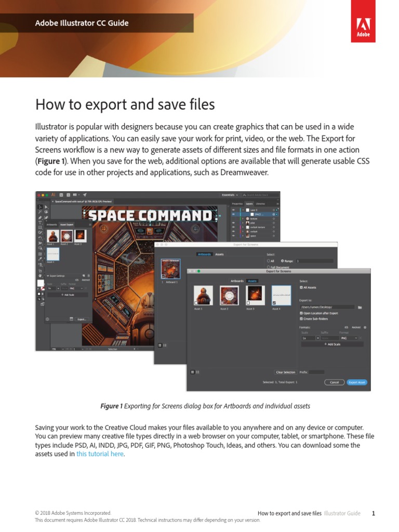Open the Asset Export panel menu icon

tap(90, 224)
